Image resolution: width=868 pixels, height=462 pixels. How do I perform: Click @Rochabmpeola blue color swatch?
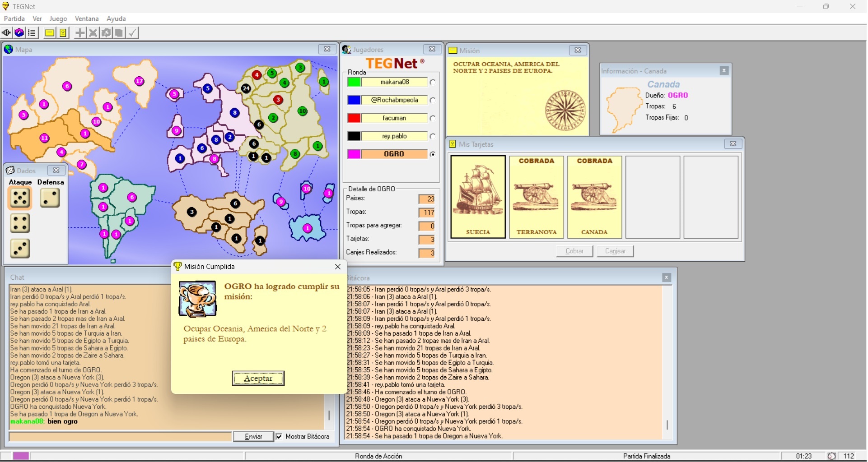pyautogui.click(x=354, y=100)
